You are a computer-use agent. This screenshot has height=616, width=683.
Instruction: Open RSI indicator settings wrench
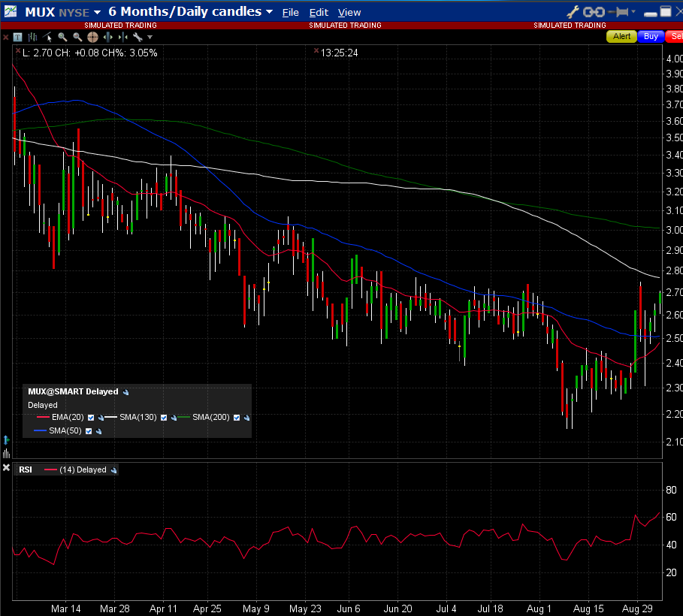coord(113,470)
